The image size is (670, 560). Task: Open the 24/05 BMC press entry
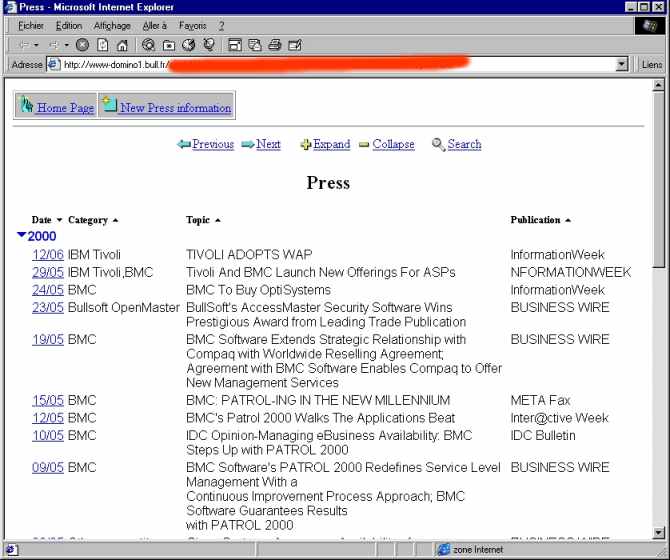click(x=48, y=290)
